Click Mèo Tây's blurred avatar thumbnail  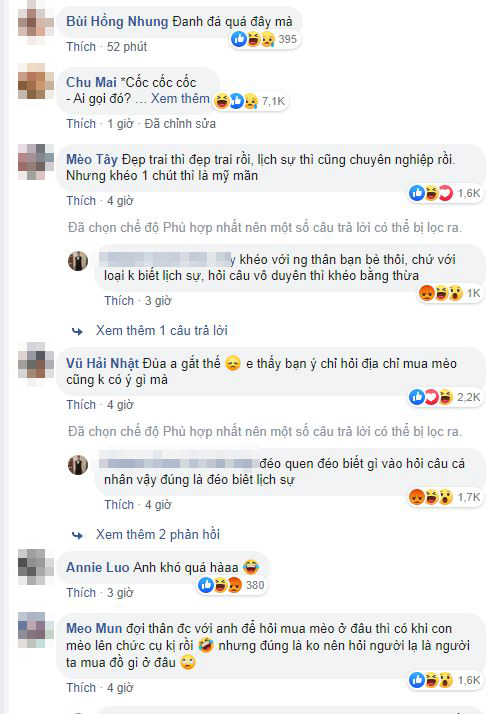[x=36, y=162]
